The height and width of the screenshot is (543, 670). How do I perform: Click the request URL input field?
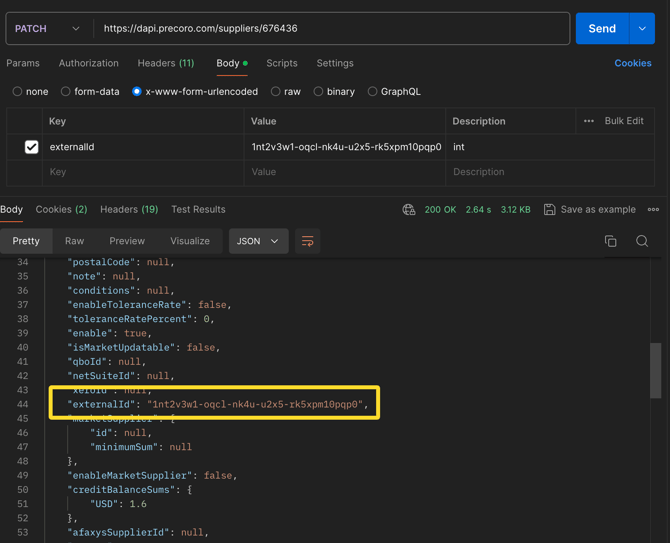[330, 29]
